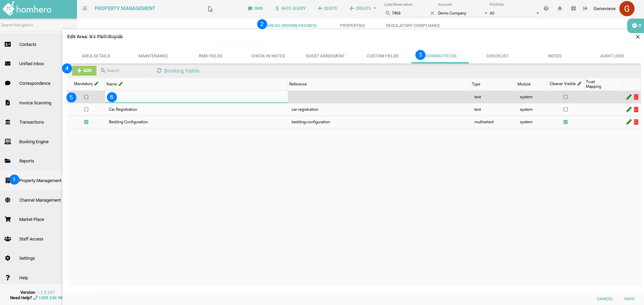The image size is (644, 305).
Task: Tick Mandatory for Car Registration
Action: click(86, 109)
